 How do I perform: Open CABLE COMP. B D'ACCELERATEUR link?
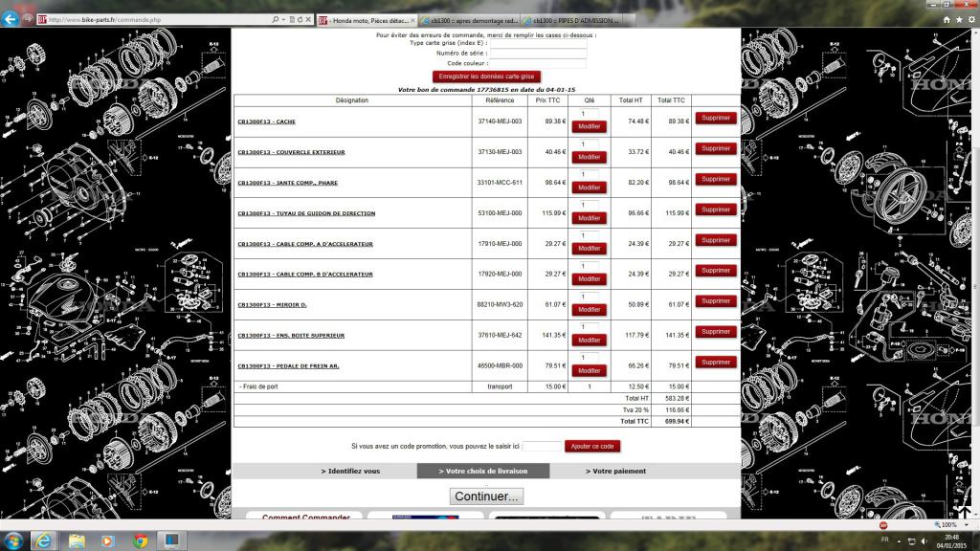(x=305, y=275)
